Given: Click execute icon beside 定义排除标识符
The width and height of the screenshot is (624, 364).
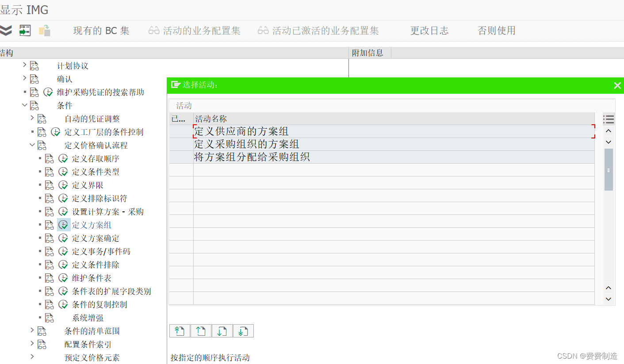Looking at the screenshot, I should (63, 199).
